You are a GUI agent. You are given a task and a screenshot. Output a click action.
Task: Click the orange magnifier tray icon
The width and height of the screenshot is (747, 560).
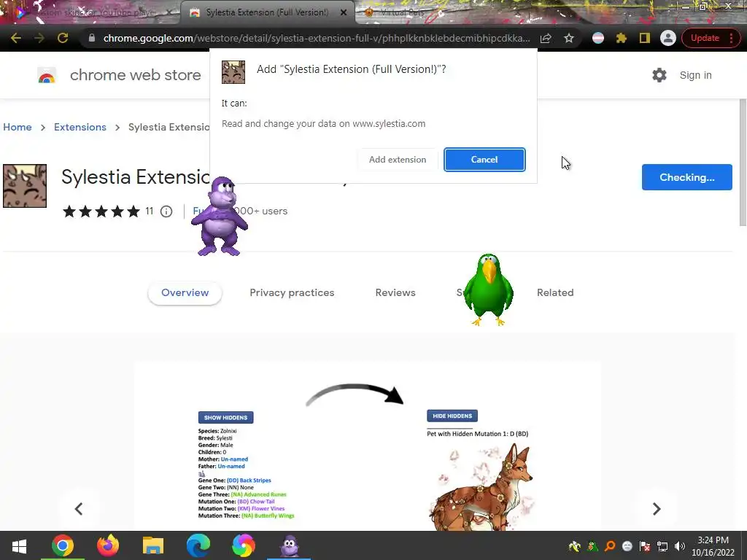coord(610,546)
